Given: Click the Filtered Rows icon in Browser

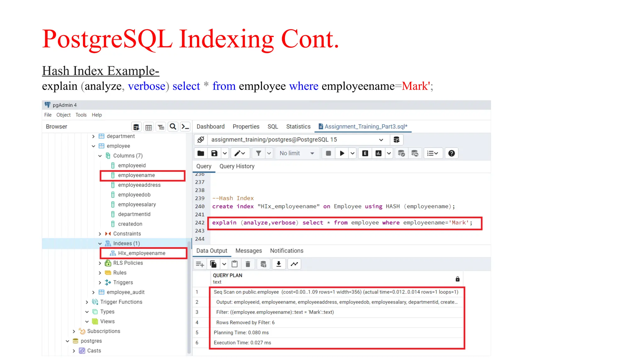Looking at the screenshot, I should tap(161, 127).
